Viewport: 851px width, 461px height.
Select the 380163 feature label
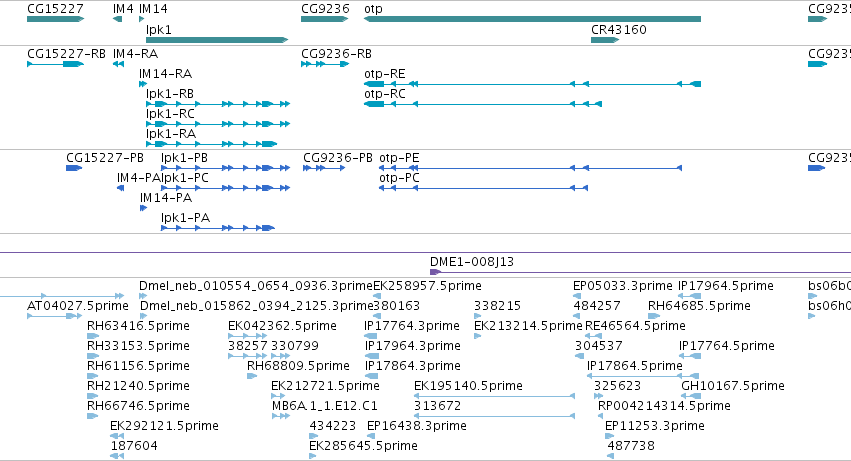pos(396,306)
